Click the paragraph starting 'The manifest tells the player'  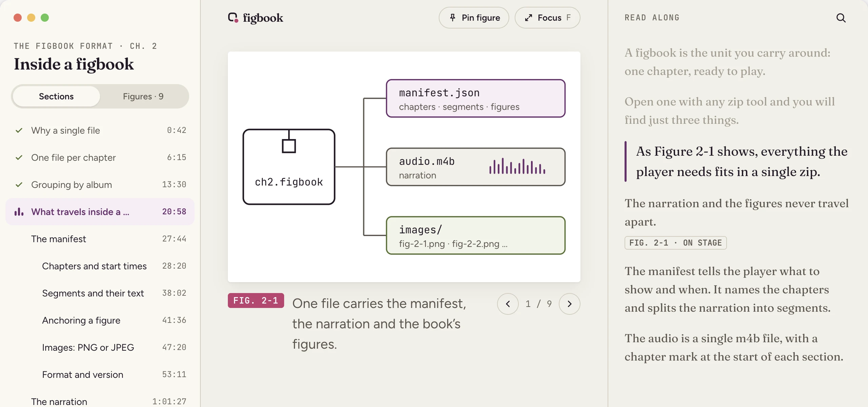click(x=728, y=289)
